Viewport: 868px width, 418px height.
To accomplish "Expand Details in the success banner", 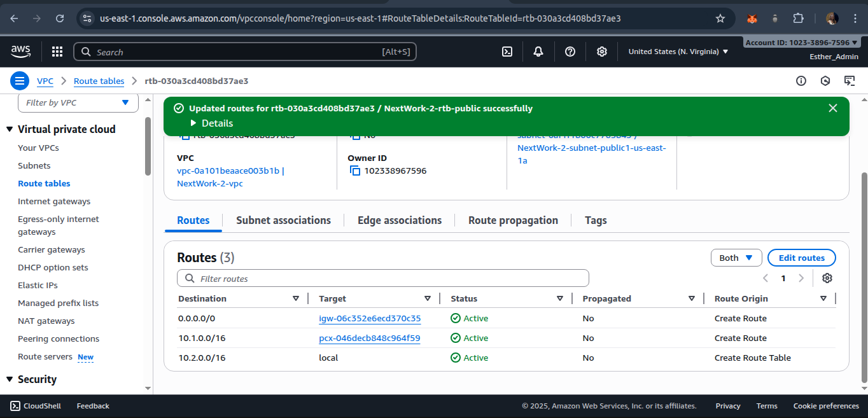I will click(x=211, y=123).
